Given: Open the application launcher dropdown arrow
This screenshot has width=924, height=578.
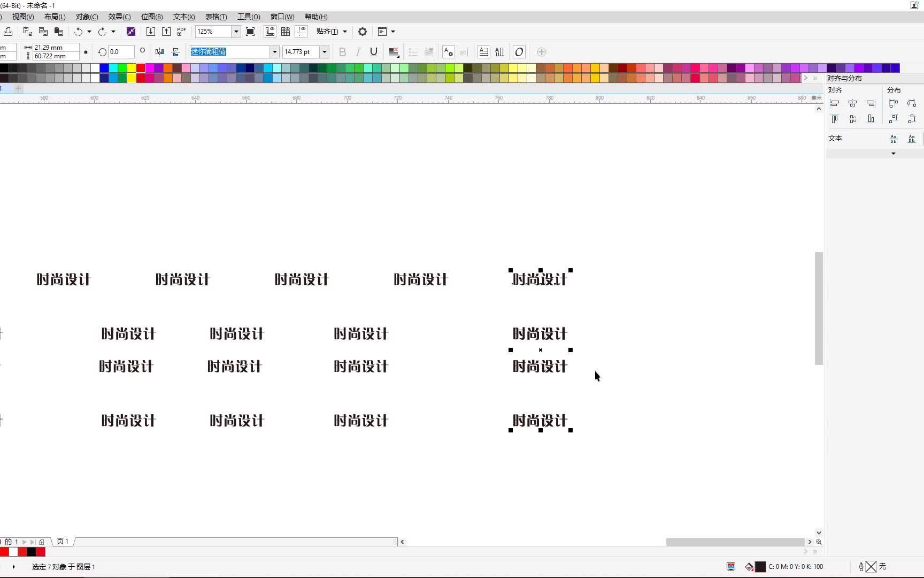Looking at the screenshot, I should pyautogui.click(x=393, y=32).
